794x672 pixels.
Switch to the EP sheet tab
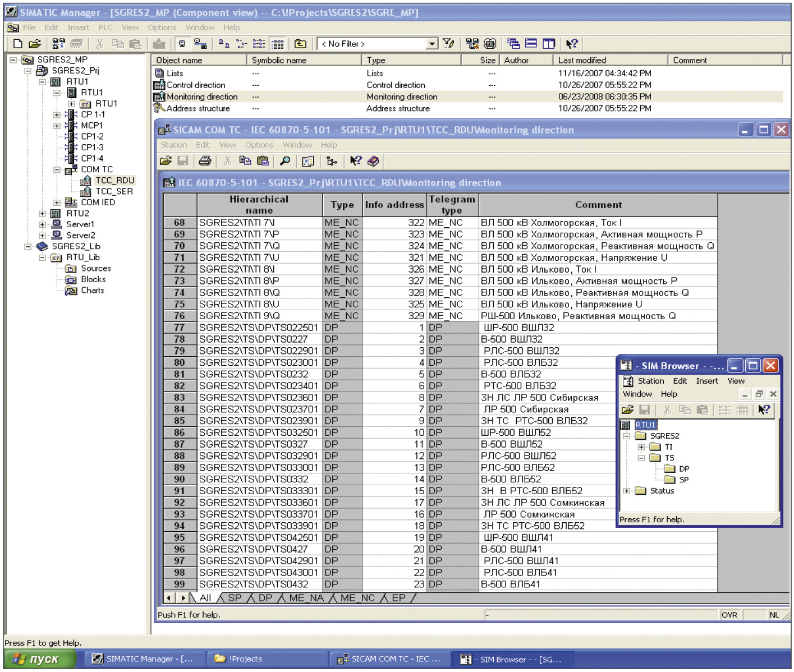[x=398, y=598]
